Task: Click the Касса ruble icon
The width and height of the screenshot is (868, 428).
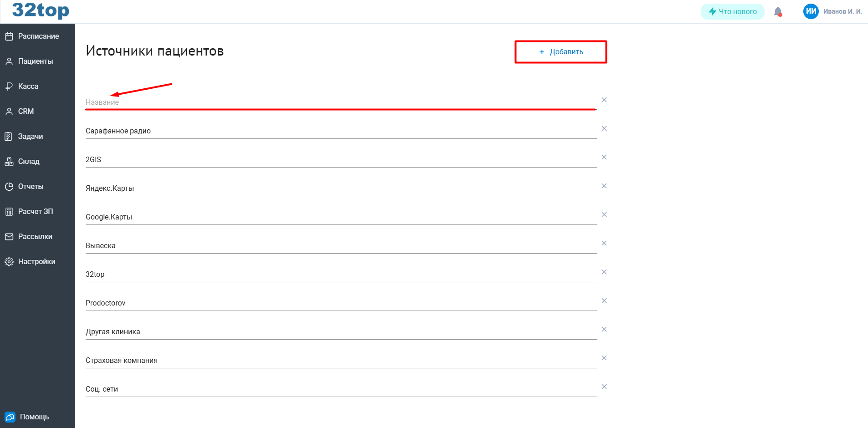Action: 9,86
